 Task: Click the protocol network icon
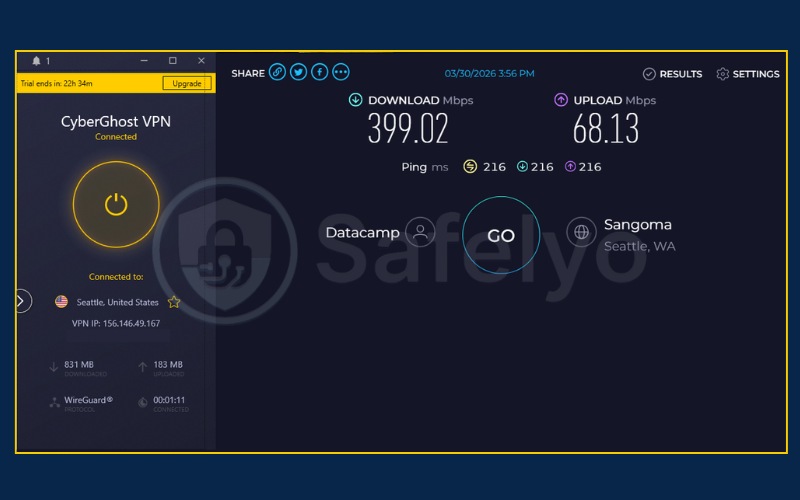pyautogui.click(x=54, y=403)
